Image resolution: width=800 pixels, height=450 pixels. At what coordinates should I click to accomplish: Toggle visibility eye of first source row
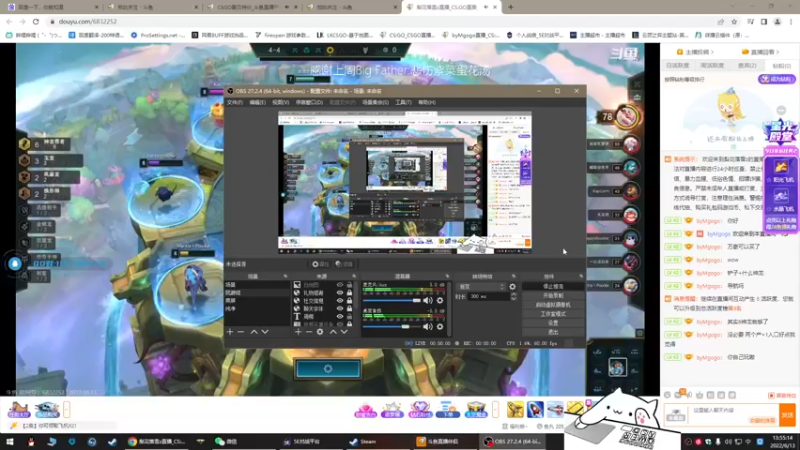(340, 285)
